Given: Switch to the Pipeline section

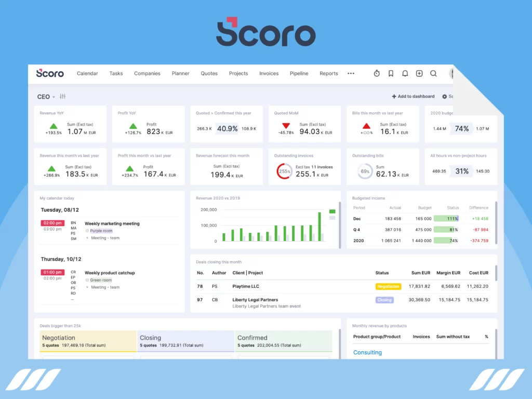Looking at the screenshot, I should tap(299, 73).
